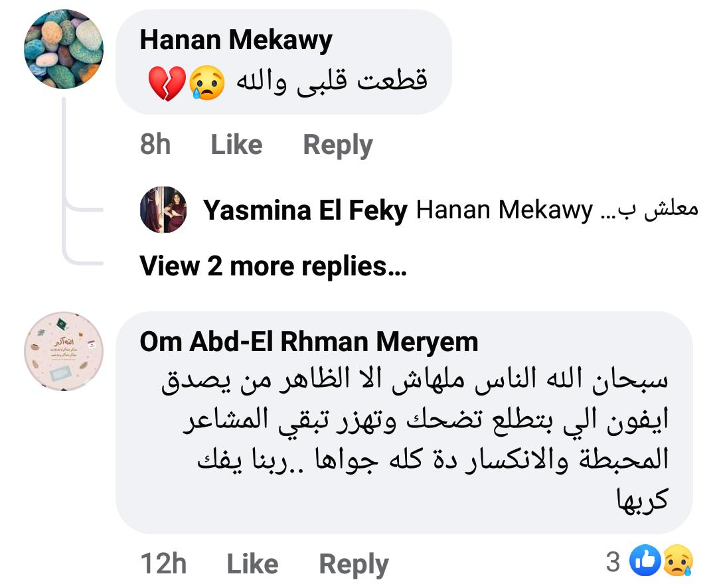Reply to Hanan Mekawy's comment
The height and width of the screenshot is (588, 717).
tap(337, 145)
